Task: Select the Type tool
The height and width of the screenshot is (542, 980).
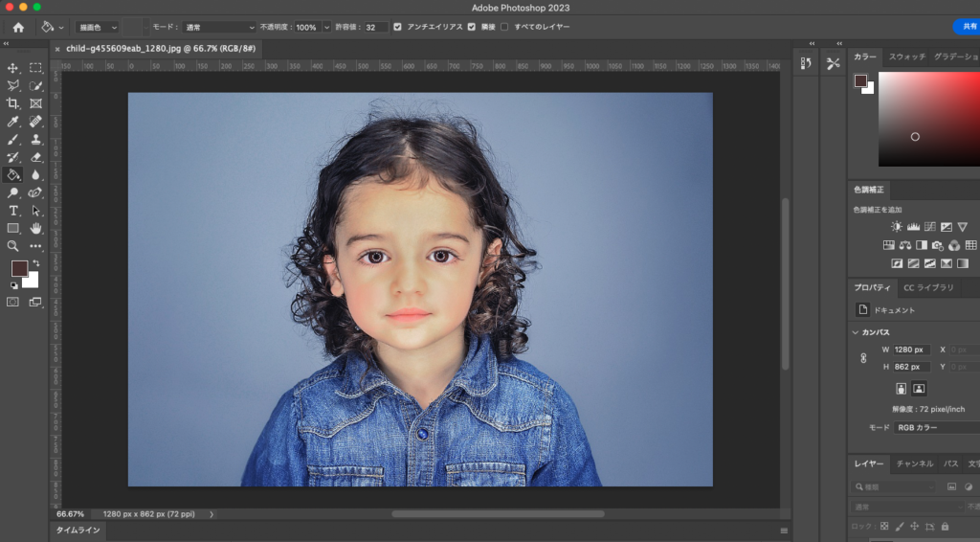Action: (x=12, y=211)
